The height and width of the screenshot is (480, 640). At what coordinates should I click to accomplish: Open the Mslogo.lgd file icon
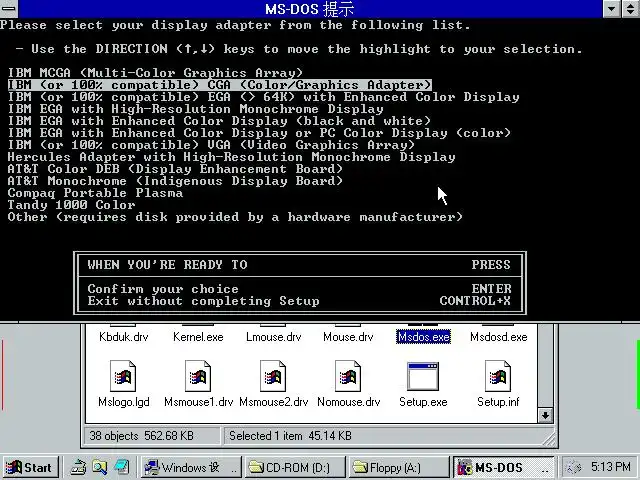(123, 376)
